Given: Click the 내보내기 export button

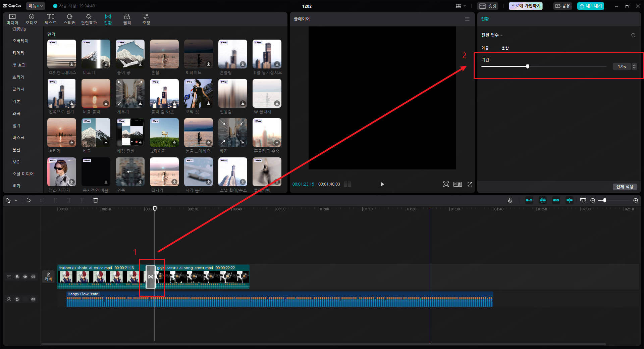Looking at the screenshot, I should click(x=591, y=6).
